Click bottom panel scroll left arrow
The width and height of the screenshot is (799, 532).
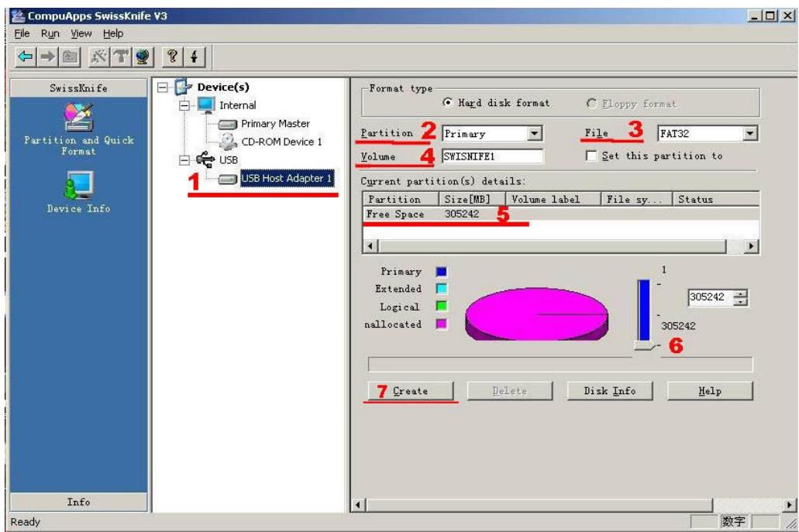pyautogui.click(x=358, y=505)
